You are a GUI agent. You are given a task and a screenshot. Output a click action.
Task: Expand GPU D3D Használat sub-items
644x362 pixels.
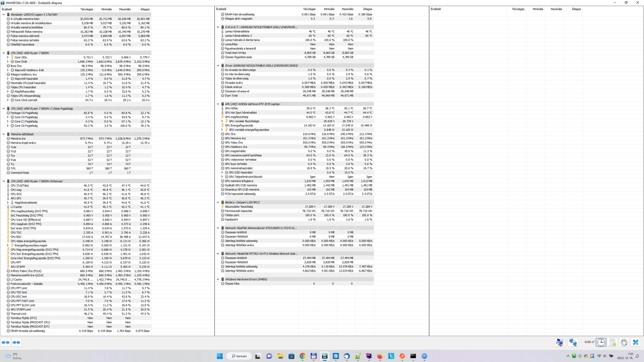coord(222,172)
